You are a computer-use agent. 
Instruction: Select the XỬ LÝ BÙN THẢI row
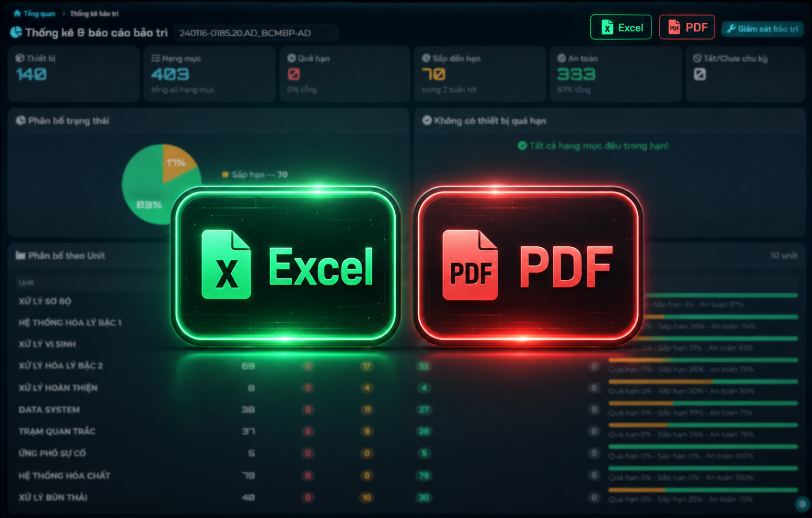coord(407,497)
